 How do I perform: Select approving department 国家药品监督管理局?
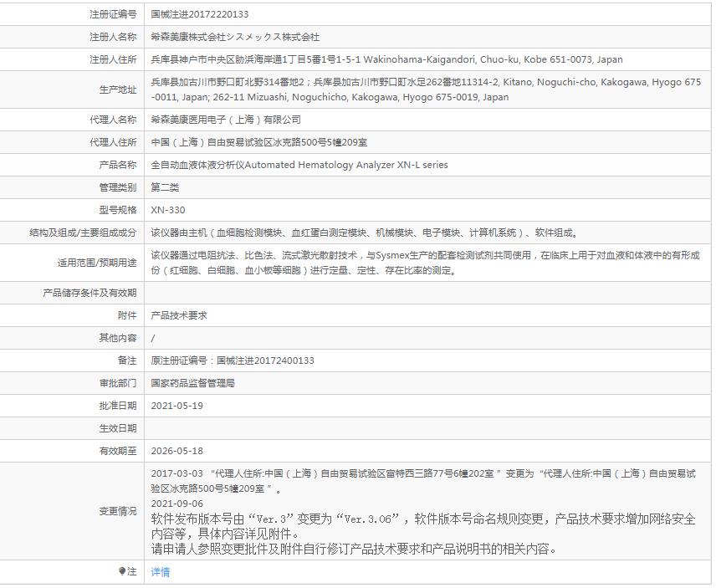193,383
